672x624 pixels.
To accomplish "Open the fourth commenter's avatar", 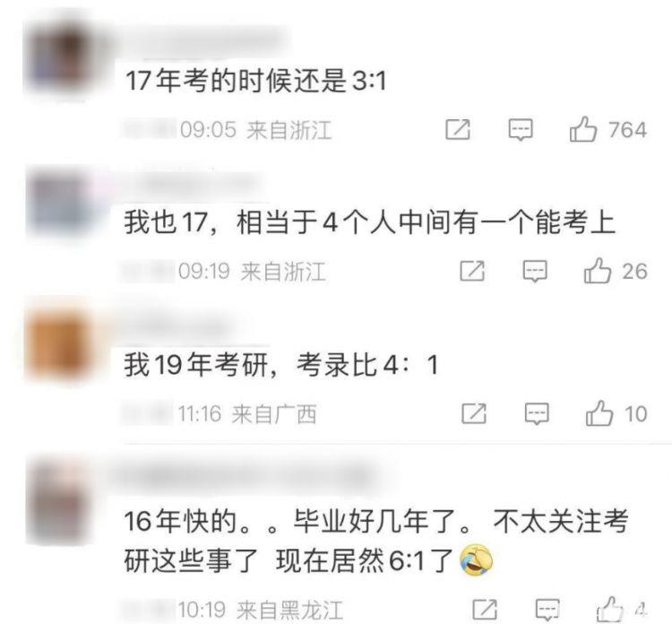I will click(60, 501).
